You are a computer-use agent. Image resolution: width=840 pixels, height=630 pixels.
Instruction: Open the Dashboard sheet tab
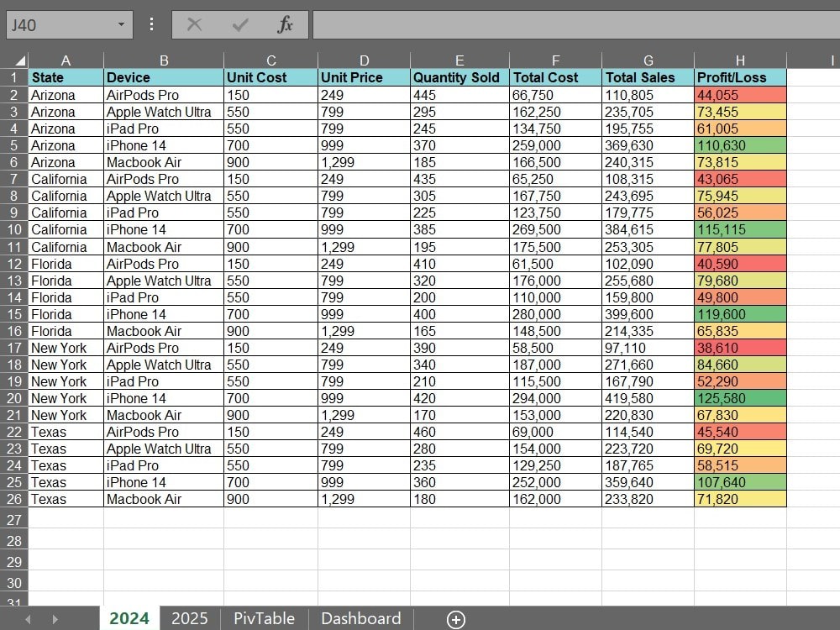pos(360,618)
